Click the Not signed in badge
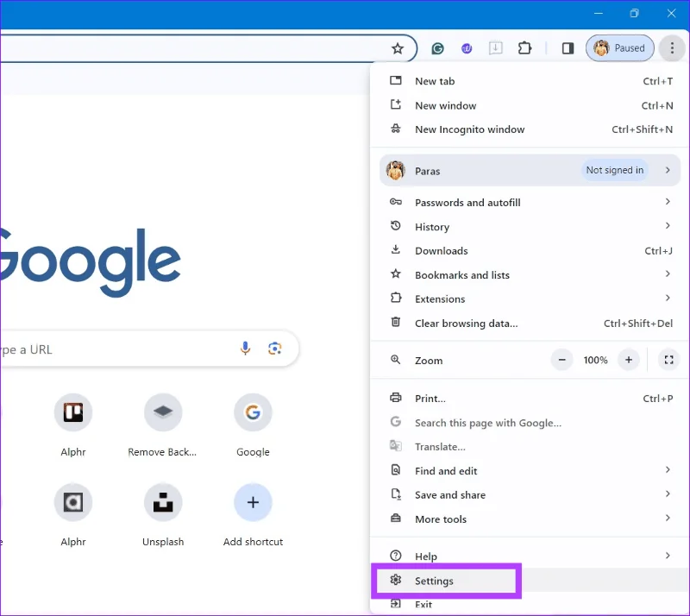The width and height of the screenshot is (690, 616). click(615, 171)
